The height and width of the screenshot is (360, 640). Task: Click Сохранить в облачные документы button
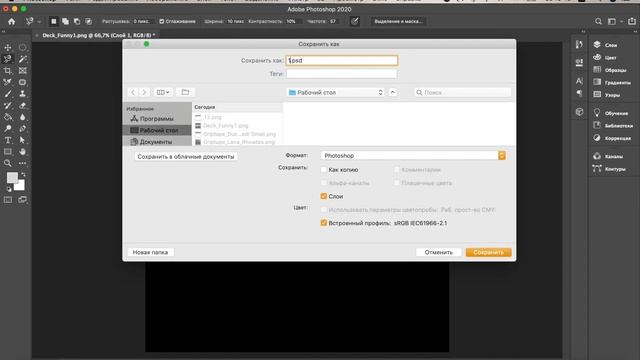[186, 156]
